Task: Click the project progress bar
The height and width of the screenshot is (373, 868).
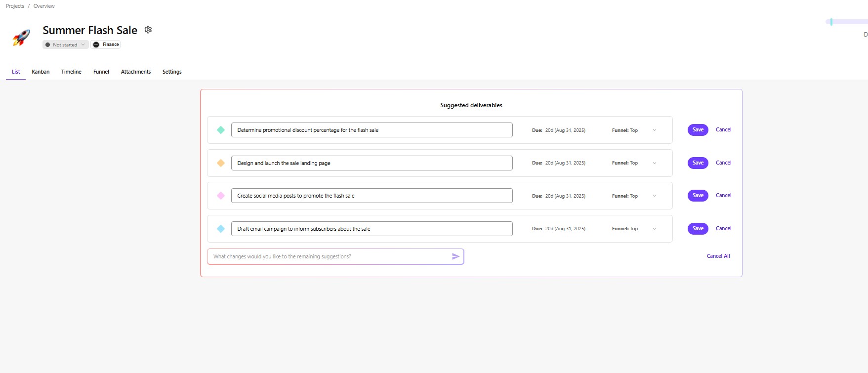Action: click(x=847, y=22)
